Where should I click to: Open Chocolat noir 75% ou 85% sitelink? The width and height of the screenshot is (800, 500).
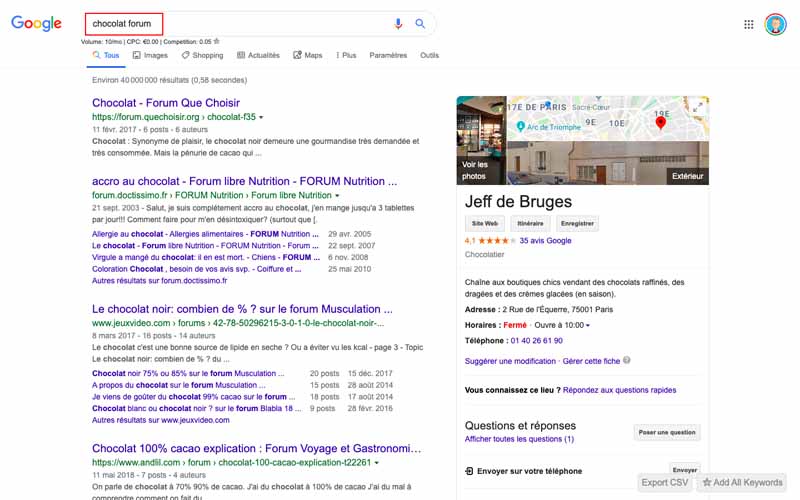[x=188, y=373]
